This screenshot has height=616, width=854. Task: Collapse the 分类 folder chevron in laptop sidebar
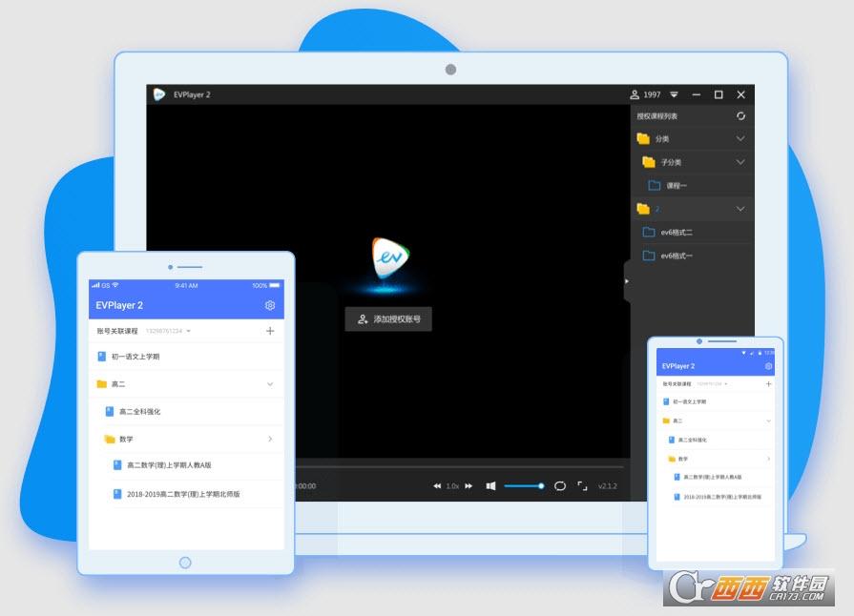coord(740,139)
